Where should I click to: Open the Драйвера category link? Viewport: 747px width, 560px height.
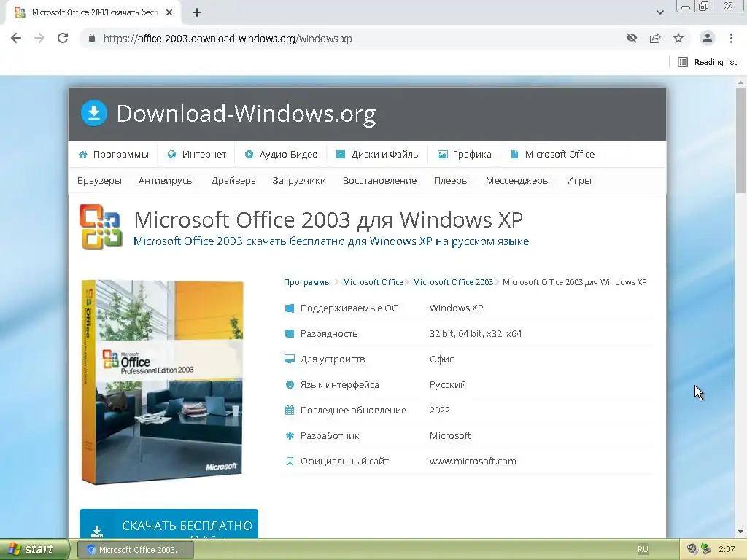point(233,181)
